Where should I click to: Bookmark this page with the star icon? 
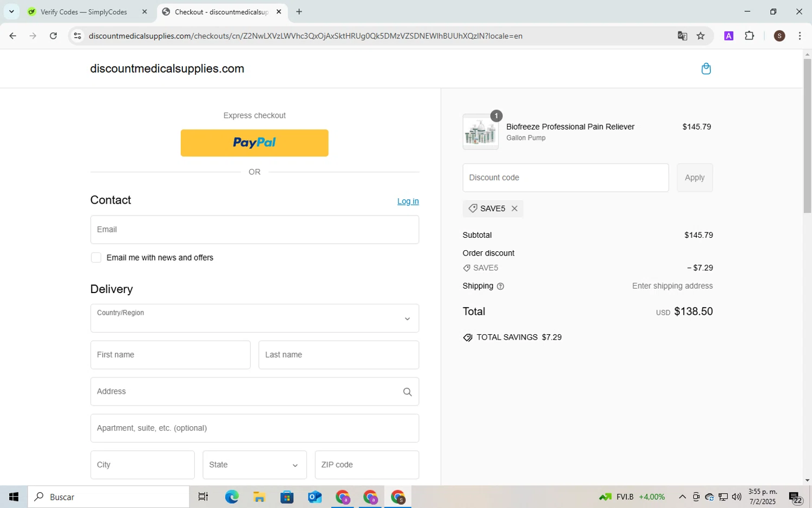click(700, 36)
